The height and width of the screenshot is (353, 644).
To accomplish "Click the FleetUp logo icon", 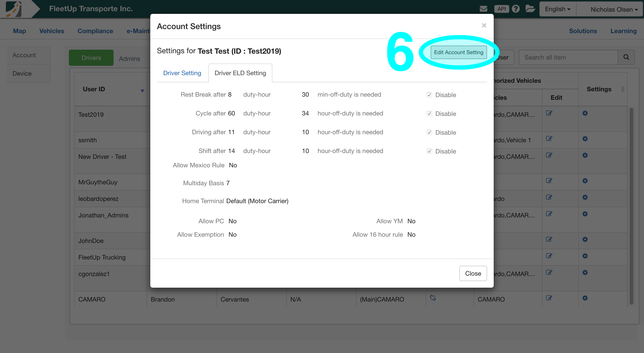I will [14, 9].
